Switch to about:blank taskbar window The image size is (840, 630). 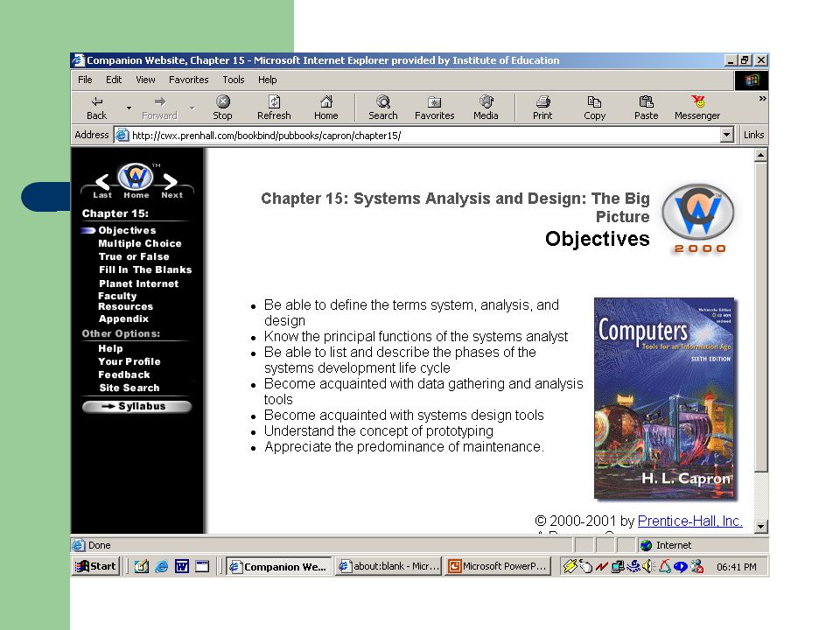click(x=388, y=566)
